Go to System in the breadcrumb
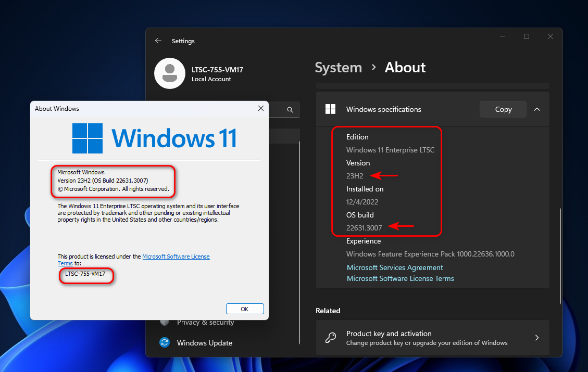The height and width of the screenshot is (372, 588). click(338, 68)
